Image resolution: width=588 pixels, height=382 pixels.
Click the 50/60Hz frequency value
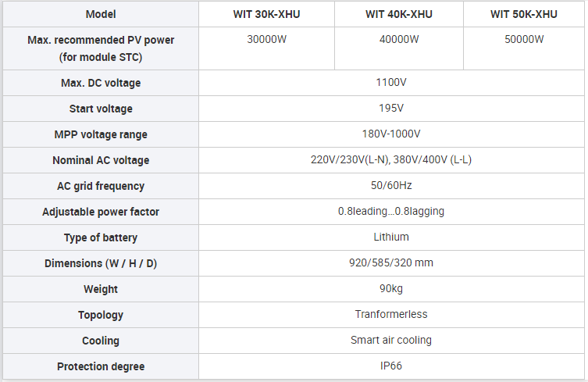pos(391,186)
